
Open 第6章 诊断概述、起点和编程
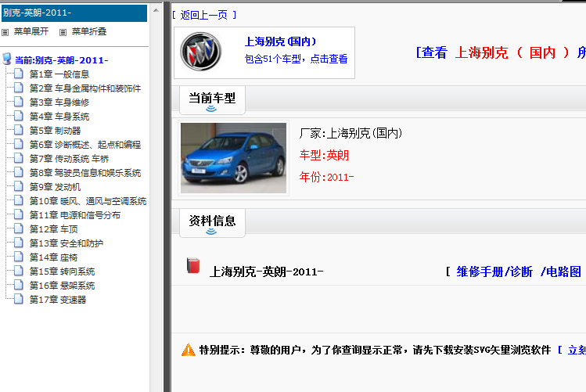[x=85, y=145]
